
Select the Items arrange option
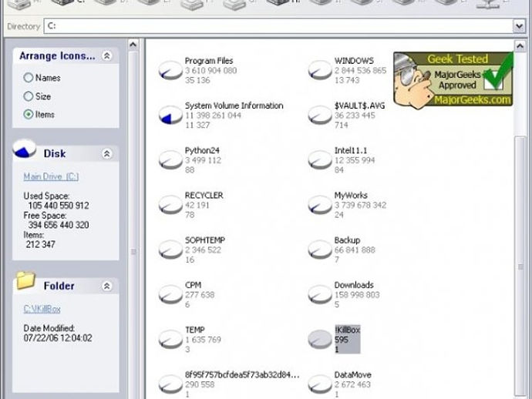[29, 115]
